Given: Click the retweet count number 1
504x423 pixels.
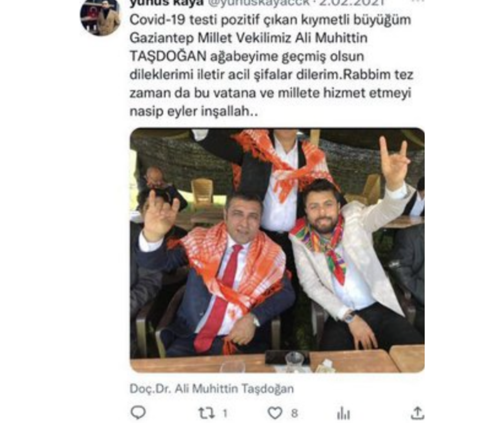Looking at the screenshot, I should click(x=225, y=413).
